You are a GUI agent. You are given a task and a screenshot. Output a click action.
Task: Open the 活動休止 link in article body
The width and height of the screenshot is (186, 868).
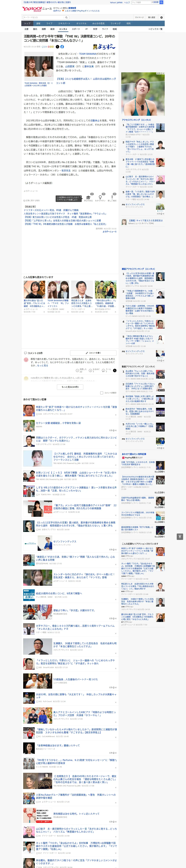click(95, 120)
